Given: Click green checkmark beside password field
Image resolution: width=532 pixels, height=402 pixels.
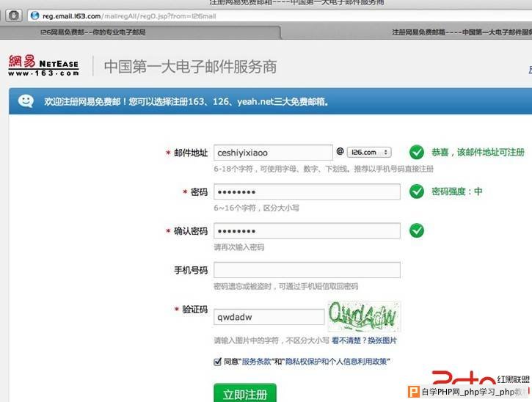Looking at the screenshot, I should [417, 191].
